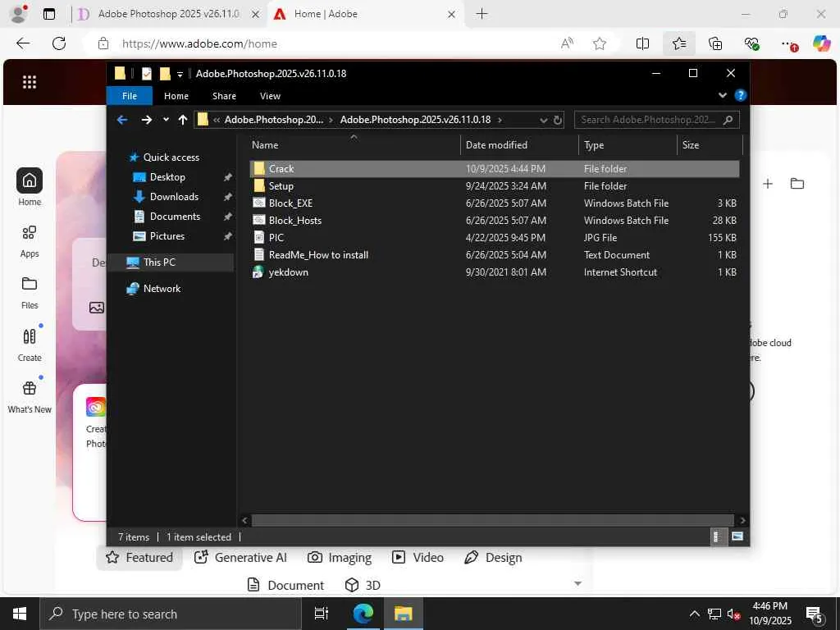Image resolution: width=840 pixels, height=630 pixels.
Task: Open Edge collections
Action: pos(715,43)
